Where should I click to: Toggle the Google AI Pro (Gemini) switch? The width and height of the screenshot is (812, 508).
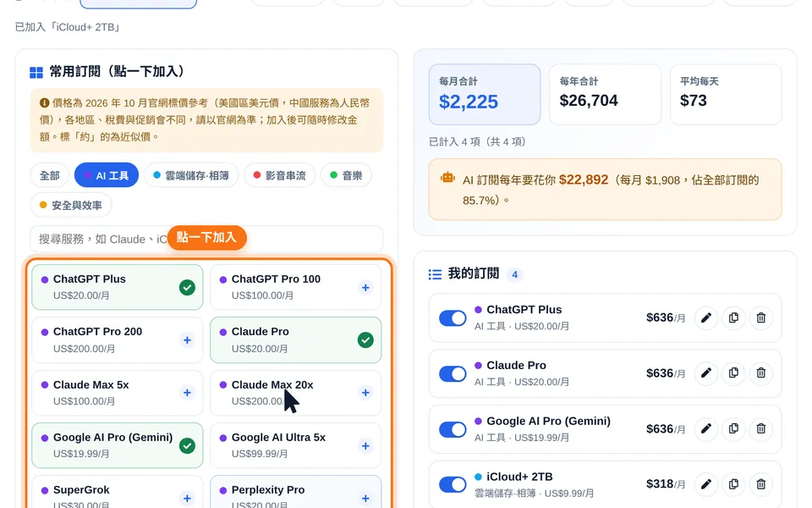click(x=453, y=429)
